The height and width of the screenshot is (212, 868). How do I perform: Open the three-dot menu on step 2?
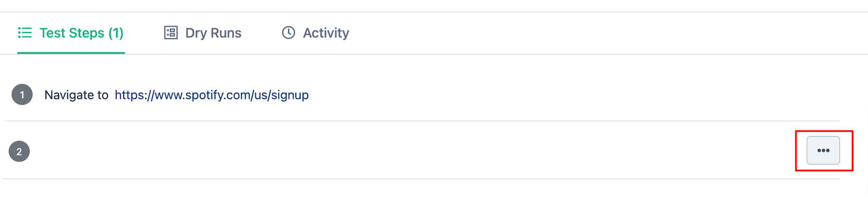point(823,151)
